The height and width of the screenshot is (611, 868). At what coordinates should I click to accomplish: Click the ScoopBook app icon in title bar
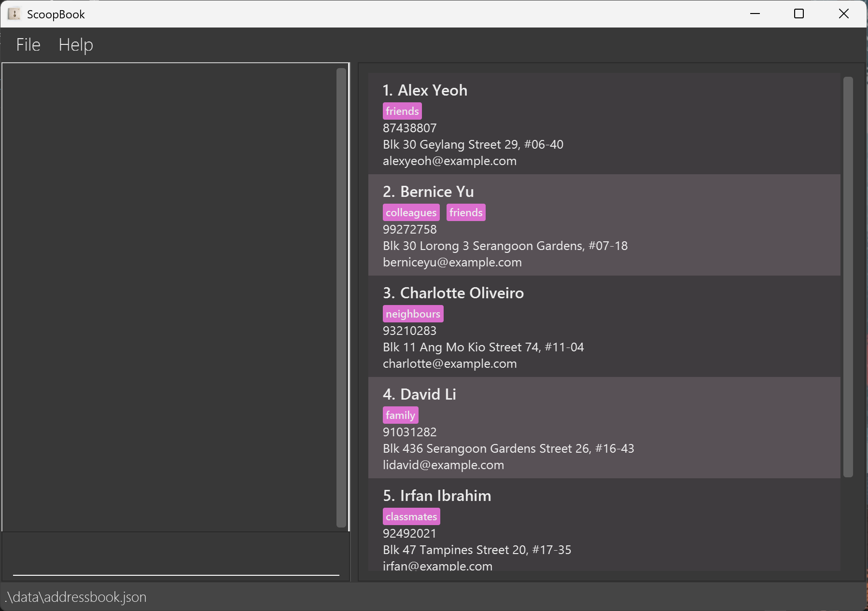click(14, 14)
